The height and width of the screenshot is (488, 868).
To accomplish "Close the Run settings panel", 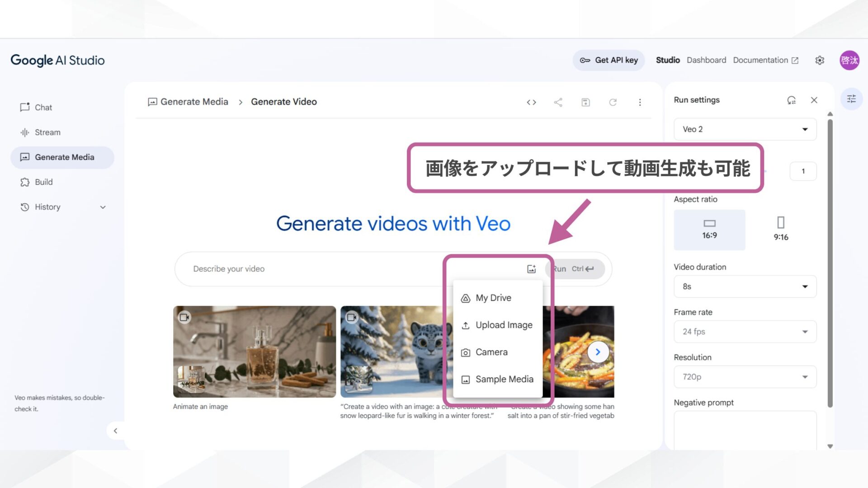I will (x=814, y=100).
